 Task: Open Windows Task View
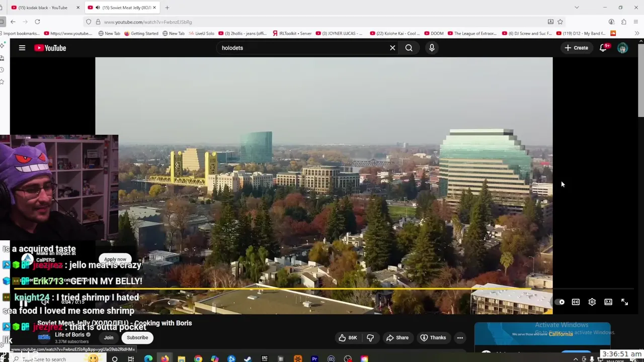[x=131, y=359]
